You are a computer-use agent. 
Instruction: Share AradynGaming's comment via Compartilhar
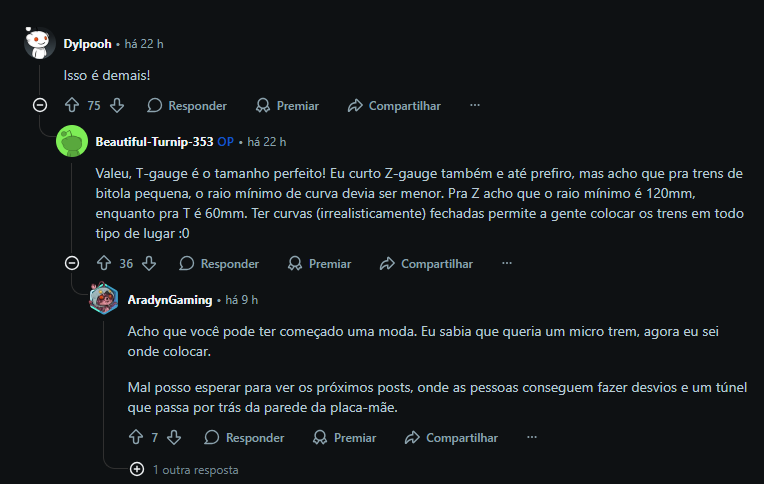[x=451, y=437]
